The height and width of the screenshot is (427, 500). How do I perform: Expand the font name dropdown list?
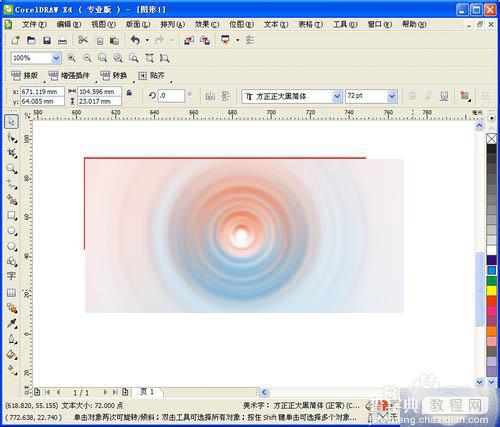pos(337,97)
